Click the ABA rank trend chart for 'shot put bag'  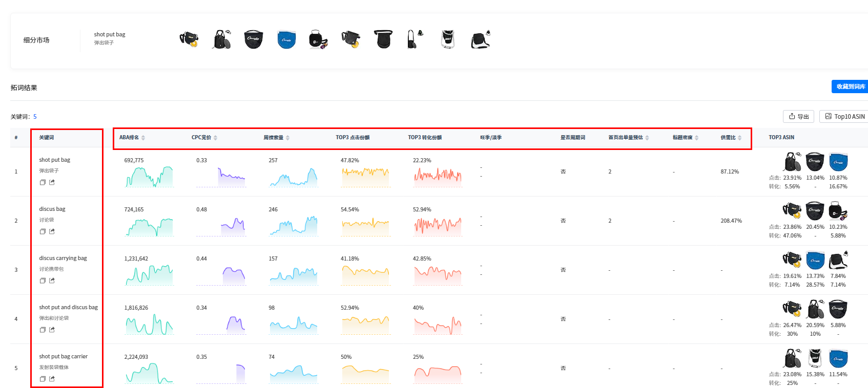pyautogui.click(x=149, y=177)
